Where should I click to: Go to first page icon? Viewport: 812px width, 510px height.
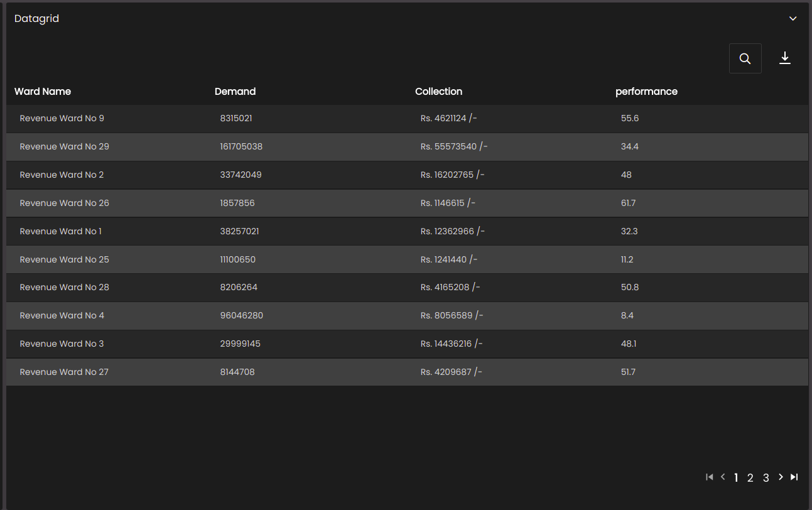coord(710,477)
